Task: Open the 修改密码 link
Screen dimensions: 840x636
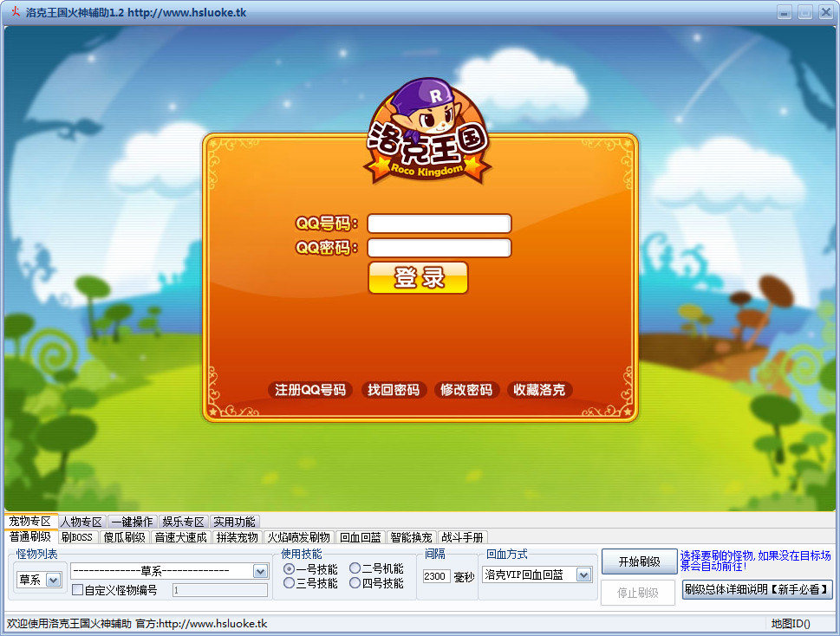Action: coord(466,390)
